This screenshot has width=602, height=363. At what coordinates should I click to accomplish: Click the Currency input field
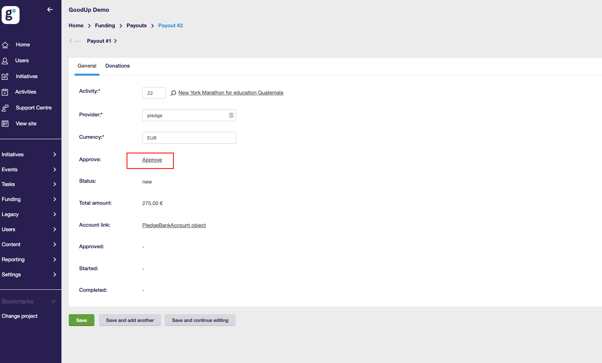[189, 138]
